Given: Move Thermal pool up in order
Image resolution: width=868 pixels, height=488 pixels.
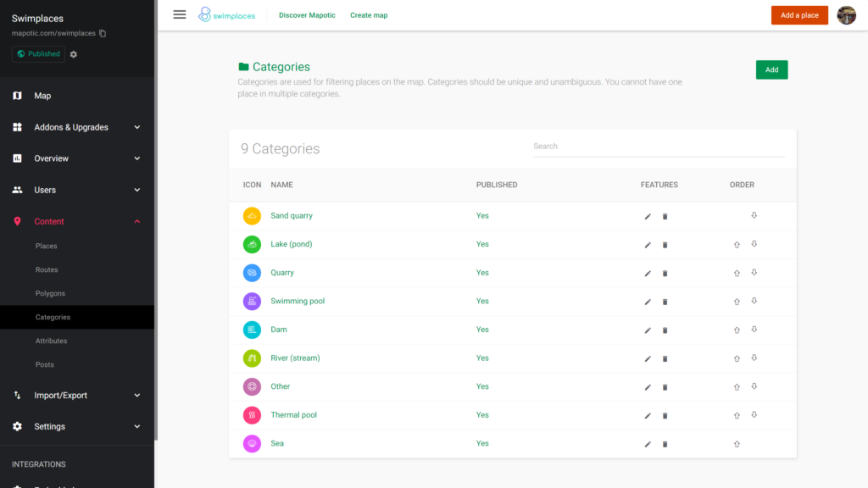Looking at the screenshot, I should click(737, 415).
